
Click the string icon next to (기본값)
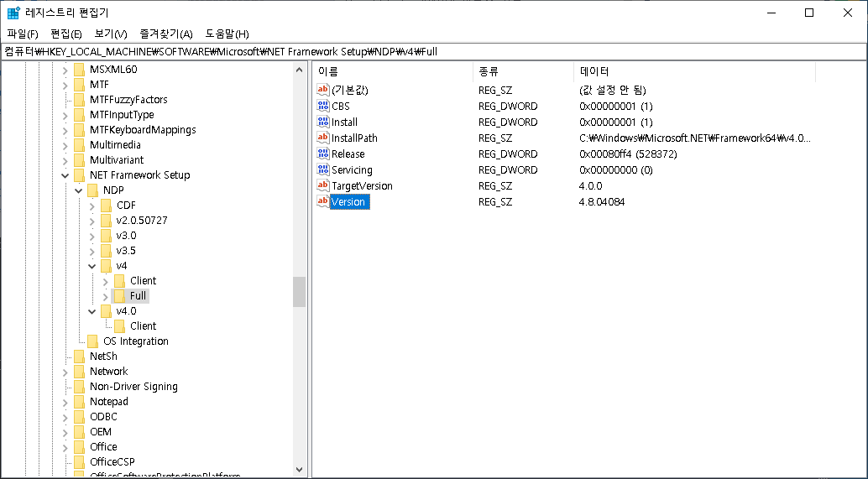(x=322, y=90)
